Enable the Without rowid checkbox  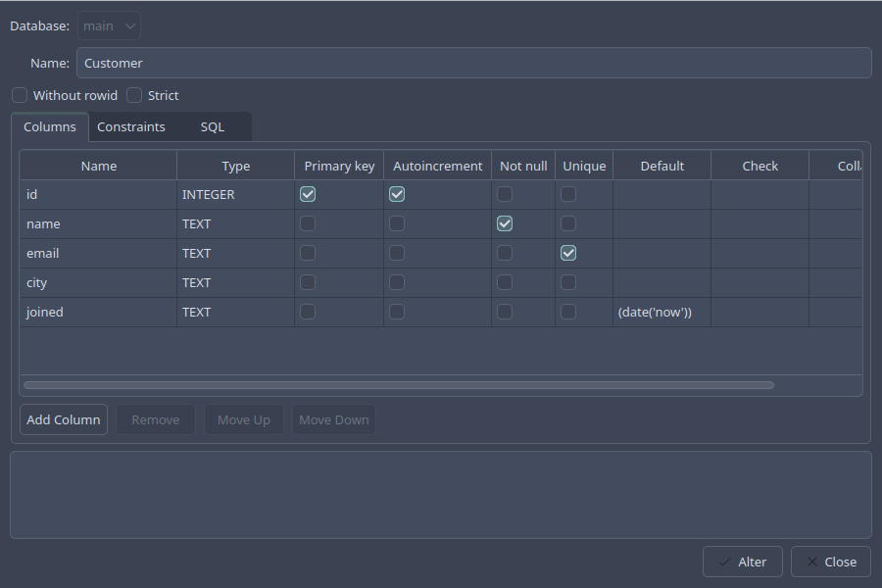coord(20,95)
